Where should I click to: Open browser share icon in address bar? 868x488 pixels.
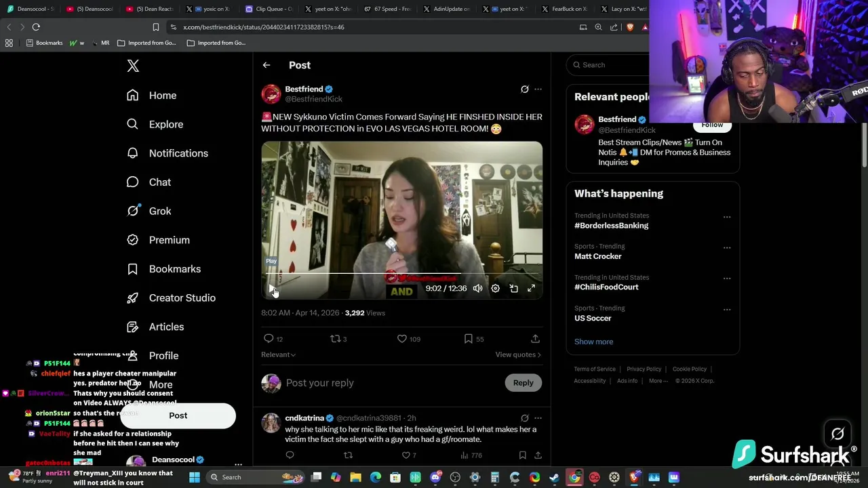pyautogui.click(x=614, y=27)
